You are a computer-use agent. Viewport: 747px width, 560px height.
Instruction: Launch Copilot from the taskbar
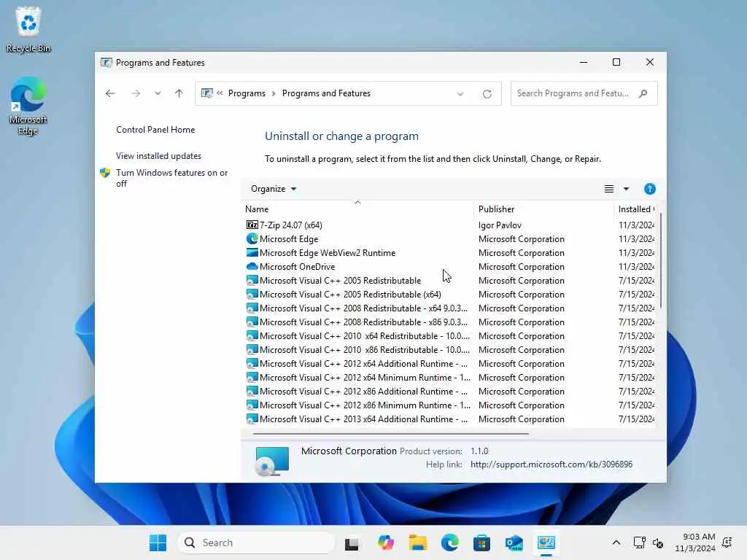click(385, 542)
